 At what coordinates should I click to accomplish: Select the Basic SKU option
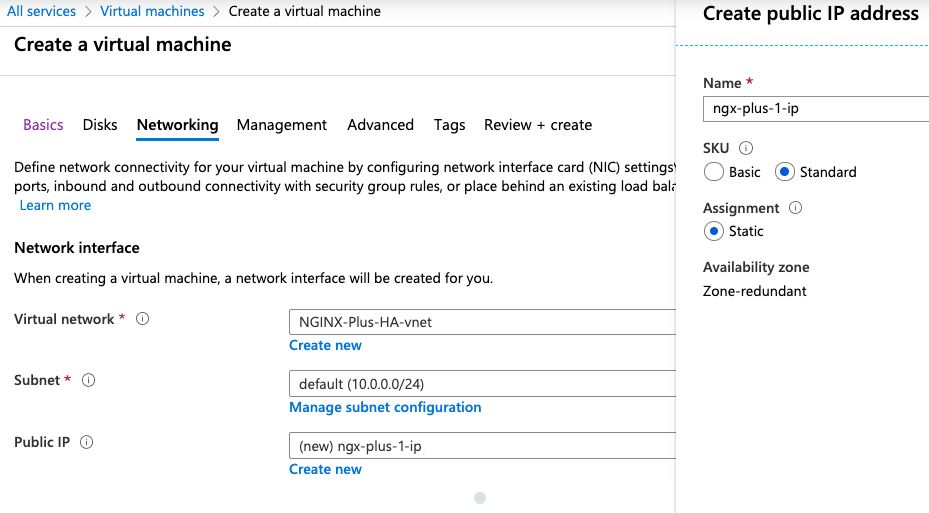tap(714, 172)
